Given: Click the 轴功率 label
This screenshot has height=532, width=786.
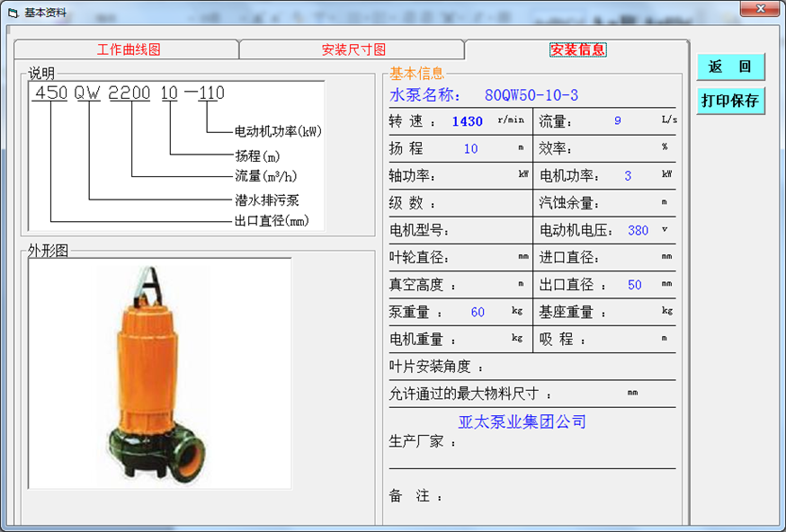Looking at the screenshot, I should 413,176.
